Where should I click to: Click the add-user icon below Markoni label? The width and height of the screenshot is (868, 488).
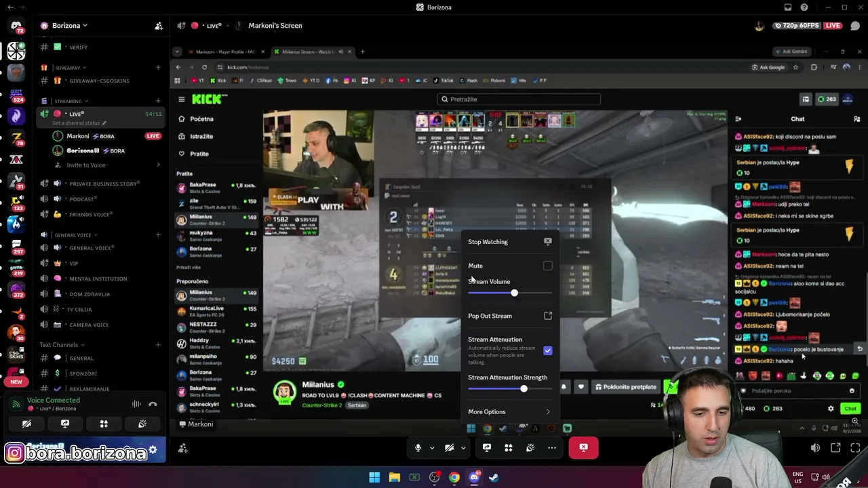(x=183, y=448)
